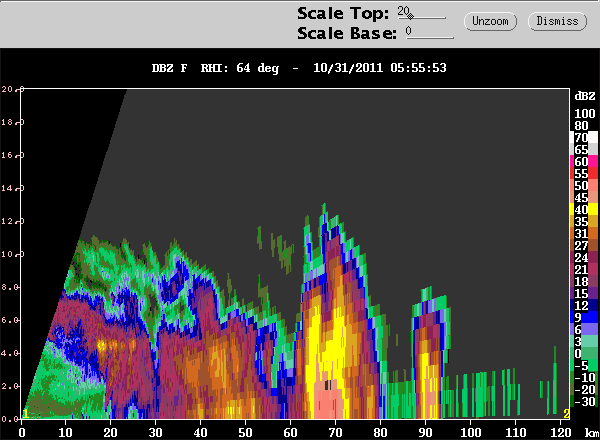Click the orange 31 dBZ legend swatch
Viewport: 600px width, 440px height.
tap(593, 233)
